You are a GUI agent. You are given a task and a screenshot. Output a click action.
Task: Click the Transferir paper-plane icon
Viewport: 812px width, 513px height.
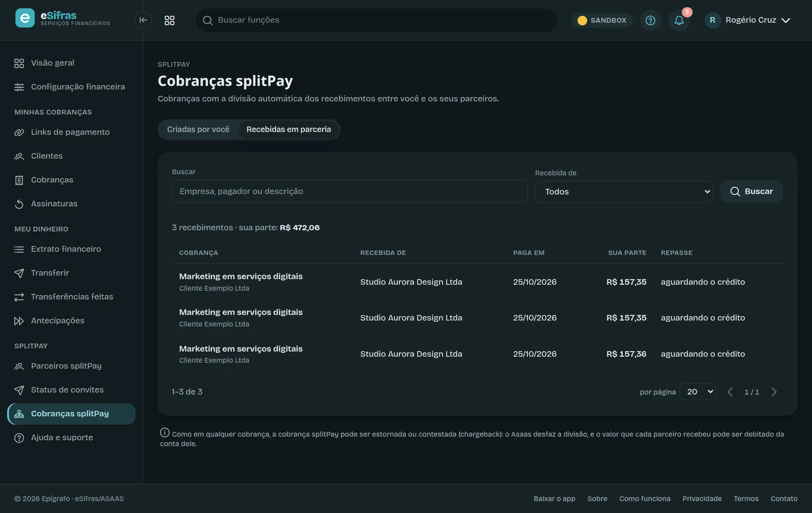click(x=19, y=273)
